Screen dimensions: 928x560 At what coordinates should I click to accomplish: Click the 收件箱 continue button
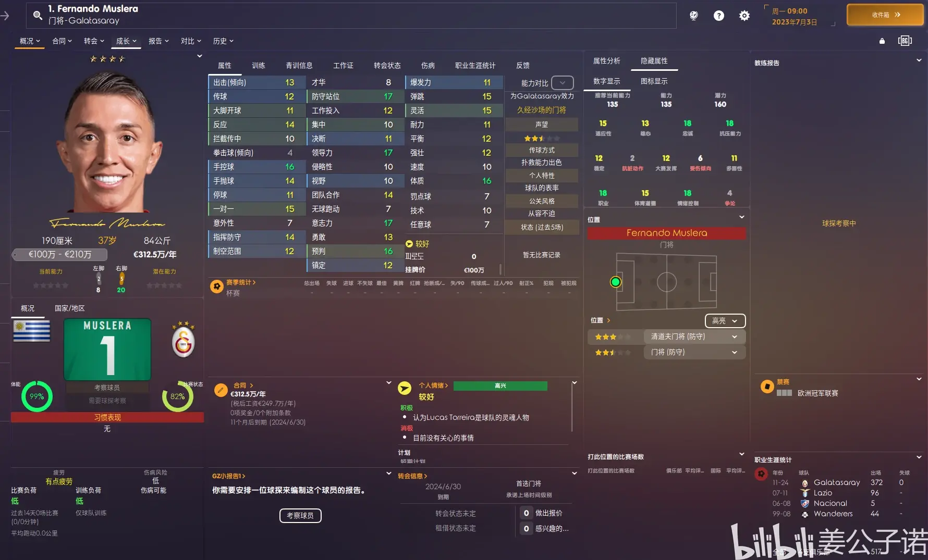885,15
